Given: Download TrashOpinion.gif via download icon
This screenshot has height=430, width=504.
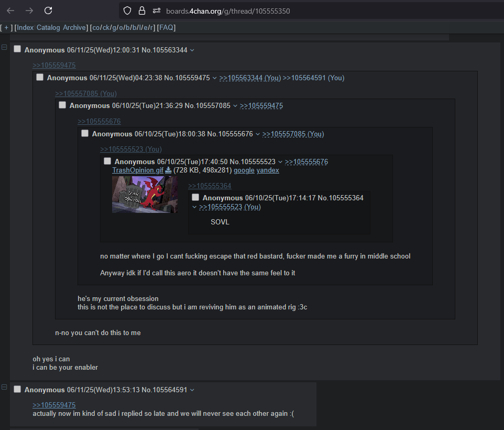Looking at the screenshot, I should pyautogui.click(x=168, y=170).
